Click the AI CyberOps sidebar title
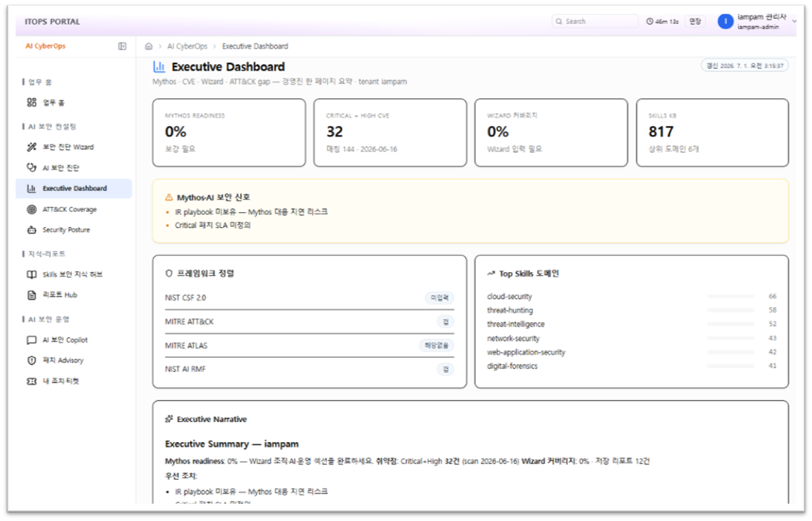This screenshot has height=521, width=812. click(45, 46)
